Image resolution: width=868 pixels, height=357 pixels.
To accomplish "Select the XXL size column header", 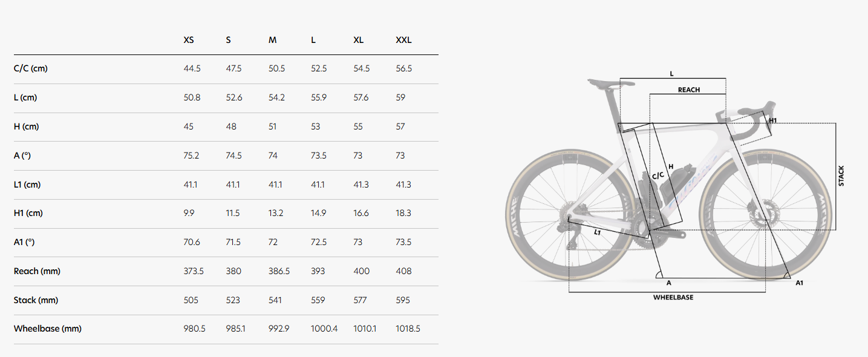I will click(x=403, y=40).
